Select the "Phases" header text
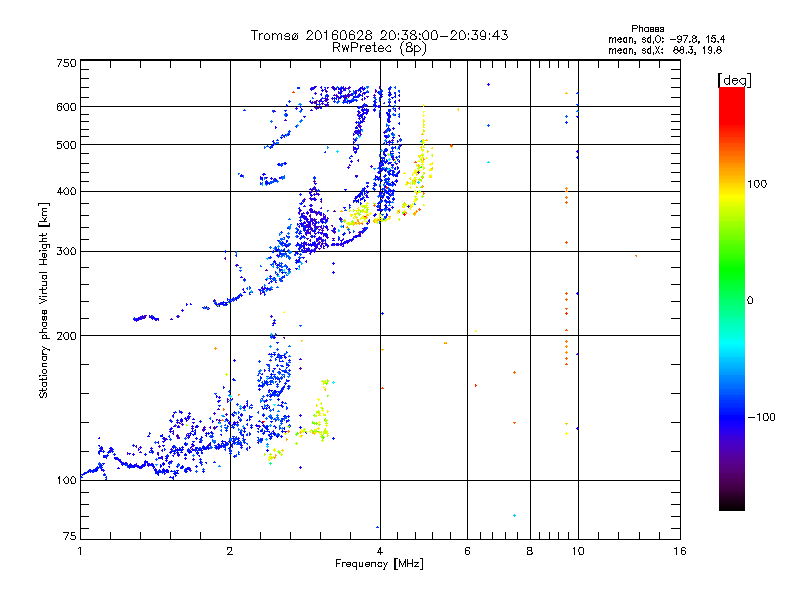Viewport: 800px width, 600px height. pyautogui.click(x=647, y=29)
